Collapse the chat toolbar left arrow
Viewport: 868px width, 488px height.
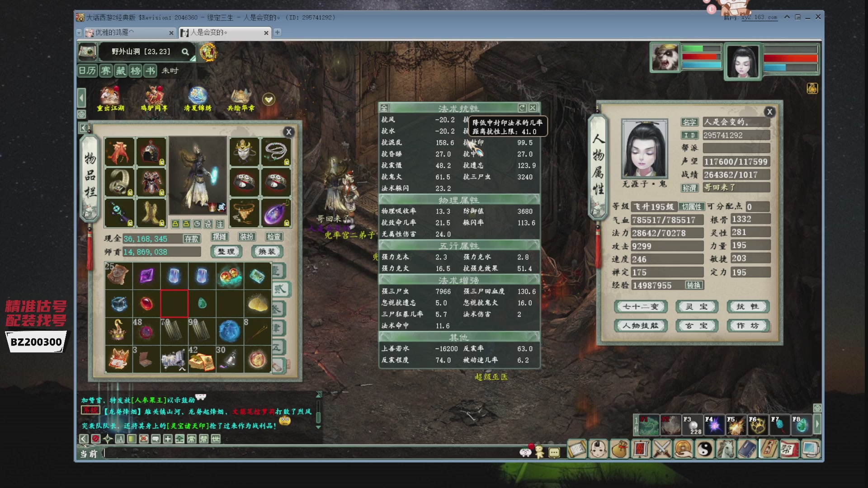click(x=84, y=439)
